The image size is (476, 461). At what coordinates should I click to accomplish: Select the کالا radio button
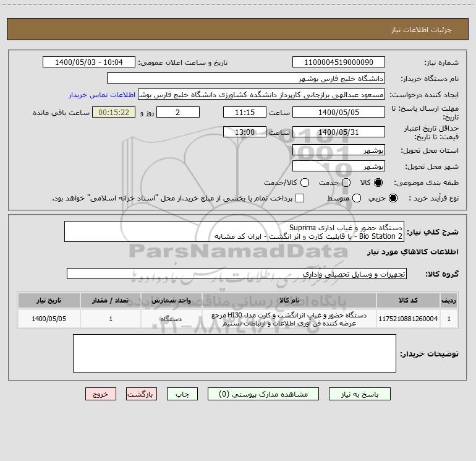378,183
